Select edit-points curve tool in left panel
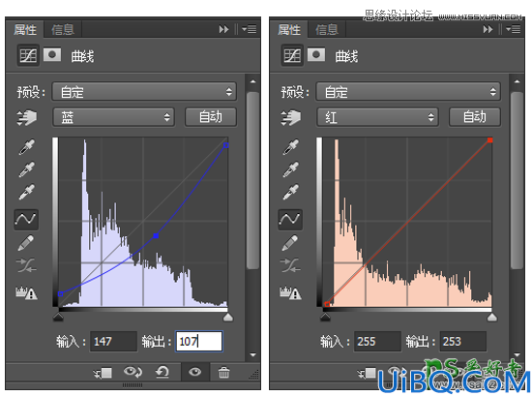Screen dimensions: 532x396 [x=26, y=219]
